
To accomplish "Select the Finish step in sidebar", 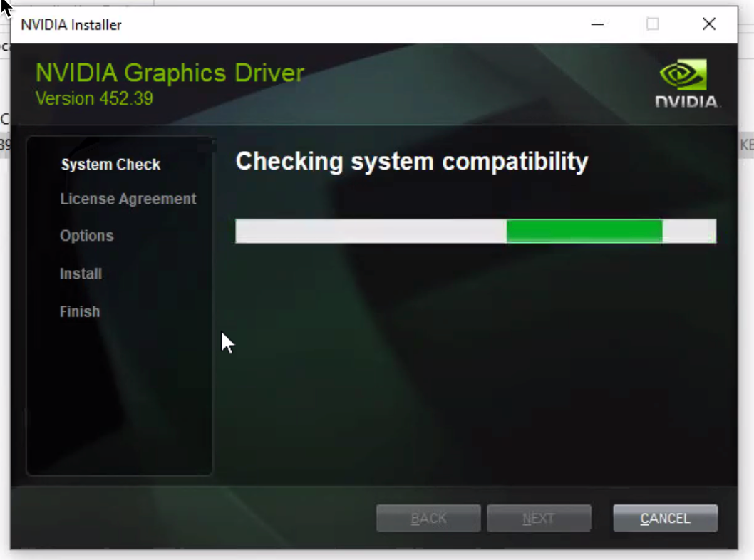I will pos(80,311).
